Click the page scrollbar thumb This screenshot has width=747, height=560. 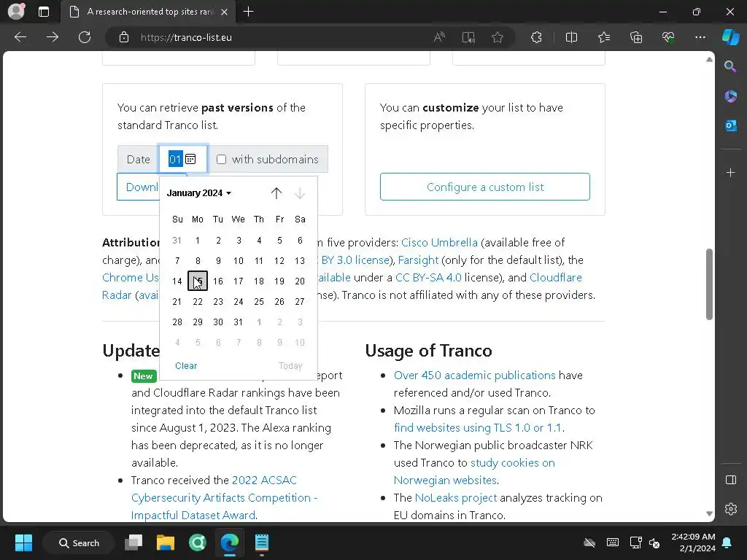(709, 284)
